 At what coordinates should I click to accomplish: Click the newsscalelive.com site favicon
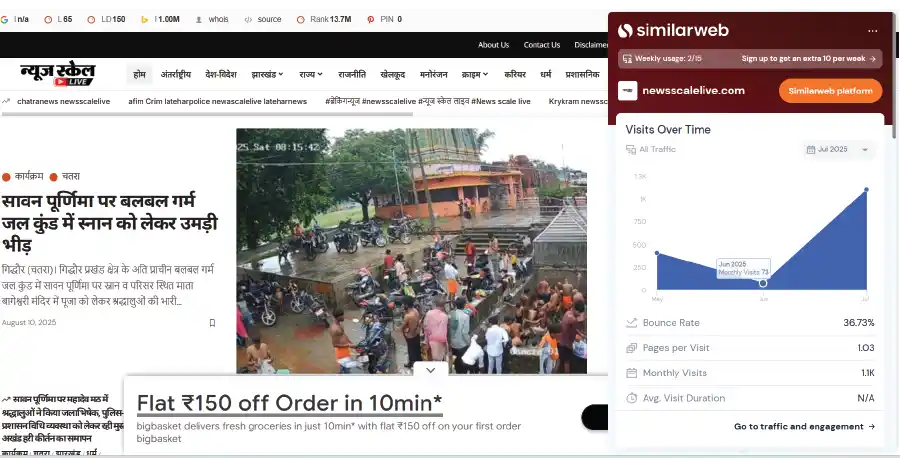coord(627,91)
